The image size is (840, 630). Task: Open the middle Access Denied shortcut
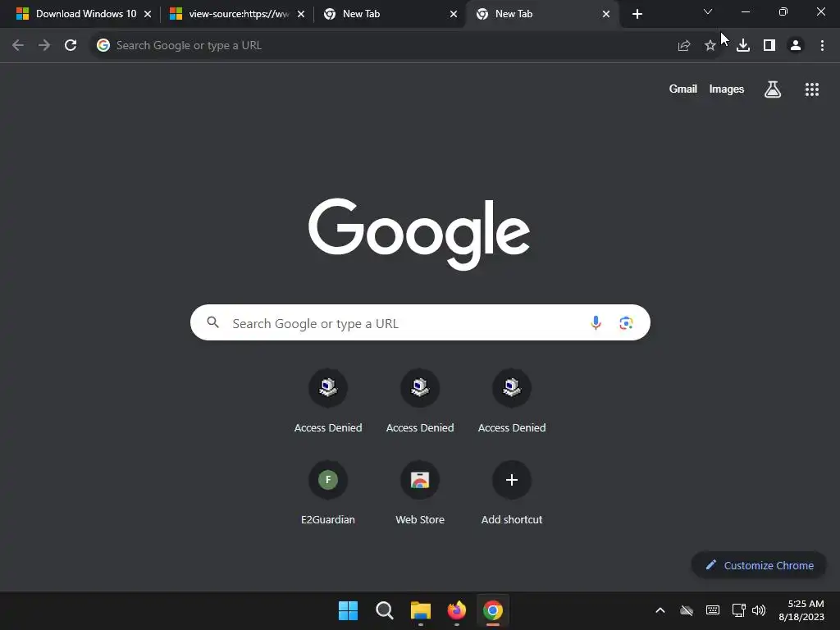[x=420, y=402]
